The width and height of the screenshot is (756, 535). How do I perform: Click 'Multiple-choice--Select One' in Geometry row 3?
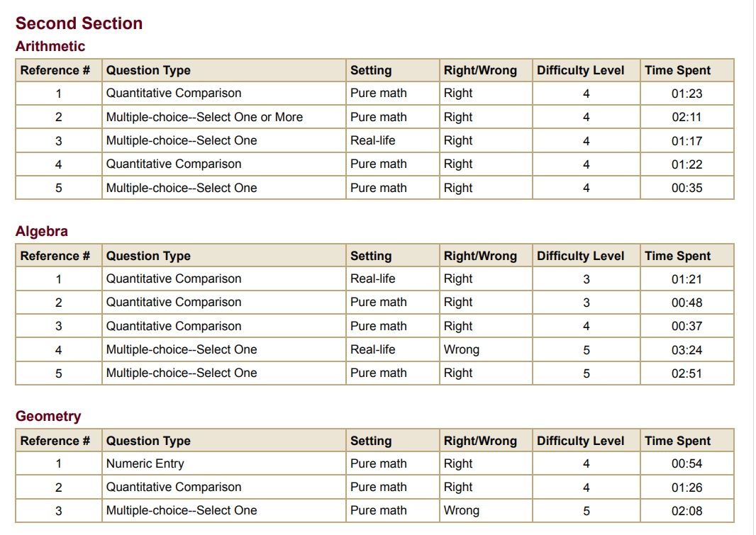click(x=182, y=510)
